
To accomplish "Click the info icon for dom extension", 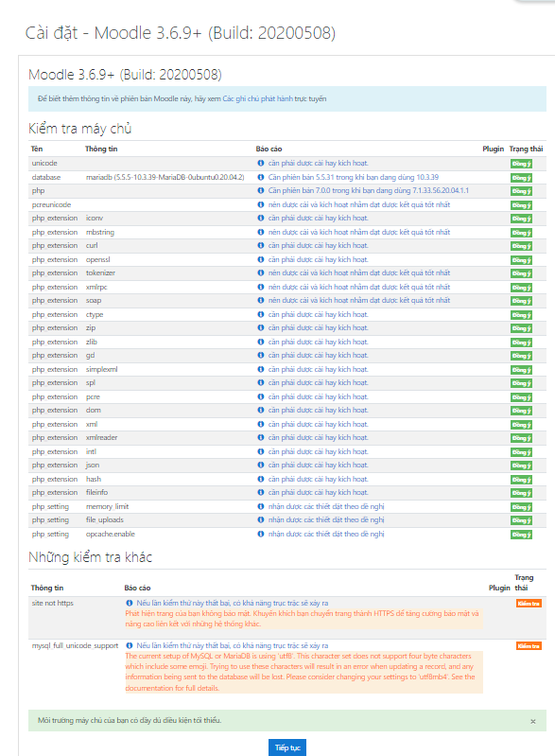I will tap(261, 411).
